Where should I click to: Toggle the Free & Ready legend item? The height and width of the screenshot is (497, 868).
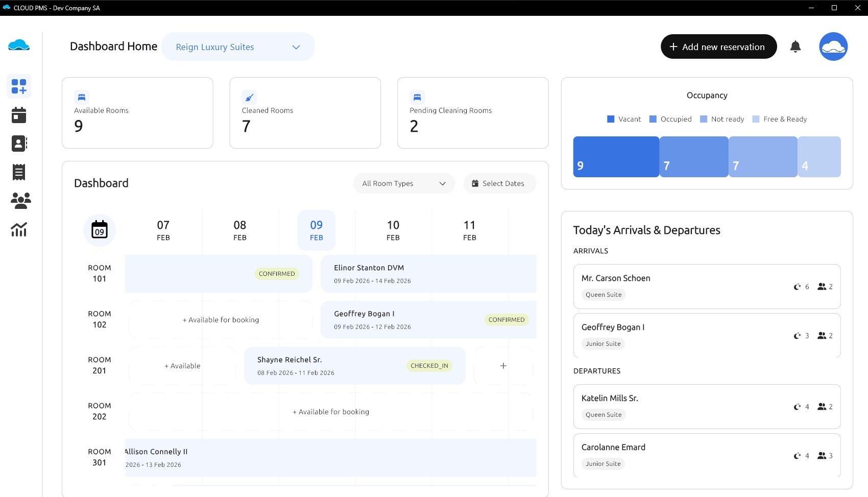coord(780,119)
